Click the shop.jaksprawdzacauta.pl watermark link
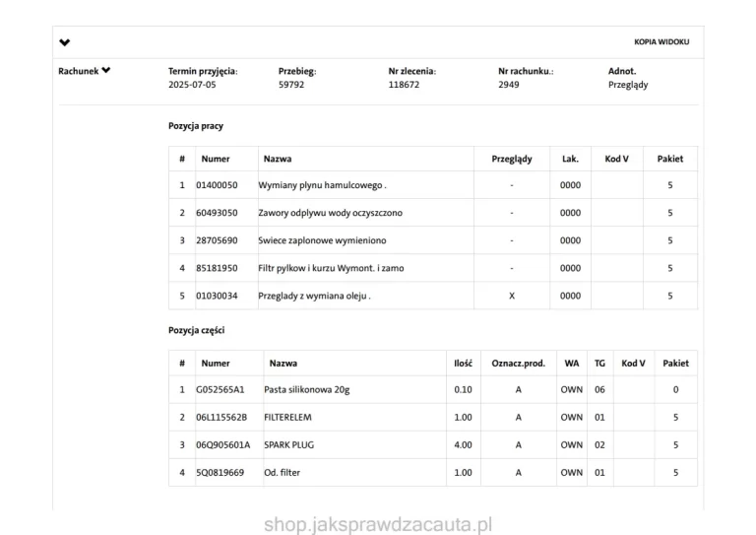The width and height of the screenshot is (756, 535). click(x=378, y=524)
